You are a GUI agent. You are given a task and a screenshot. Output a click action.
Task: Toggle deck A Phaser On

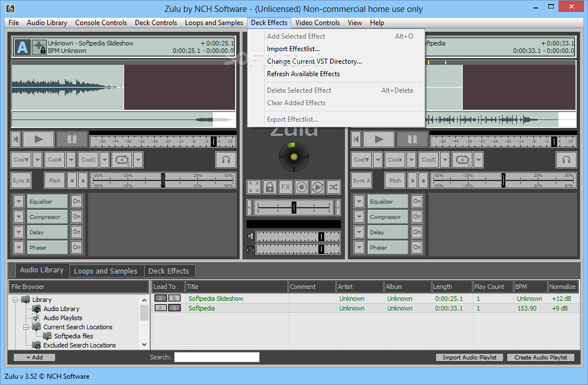click(x=76, y=247)
